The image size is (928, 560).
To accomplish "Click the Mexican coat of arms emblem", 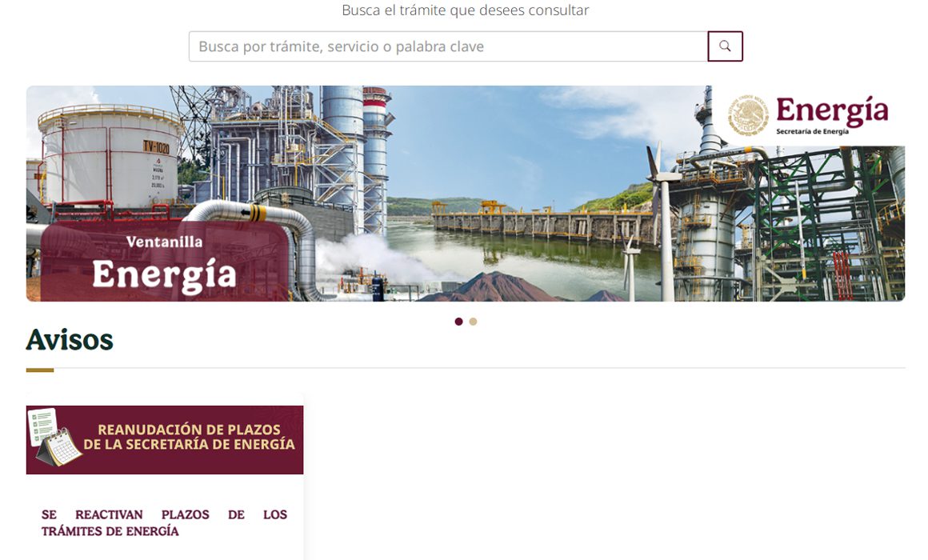I will click(748, 115).
